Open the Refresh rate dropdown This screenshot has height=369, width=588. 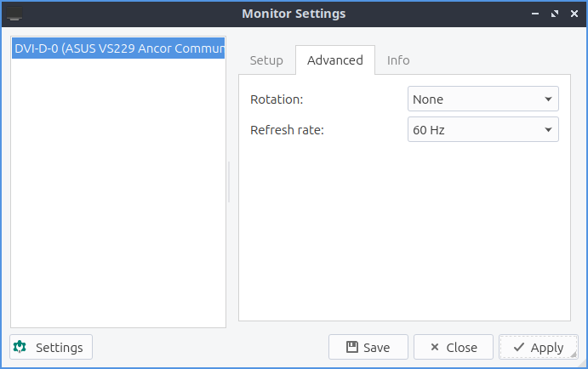[482, 130]
